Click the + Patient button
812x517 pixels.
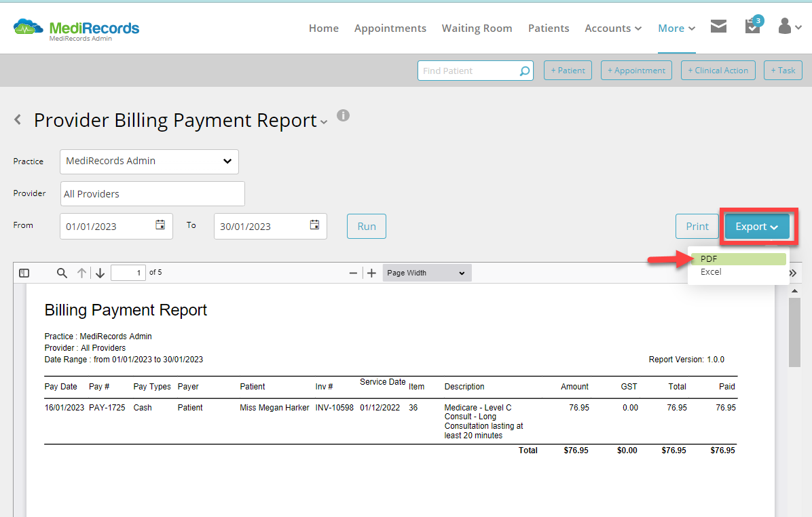[x=568, y=71]
